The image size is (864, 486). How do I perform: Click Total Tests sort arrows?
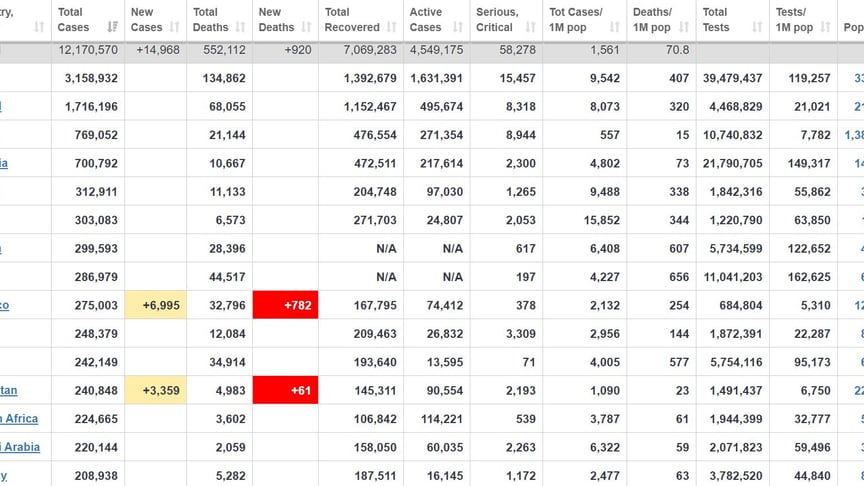[757, 26]
